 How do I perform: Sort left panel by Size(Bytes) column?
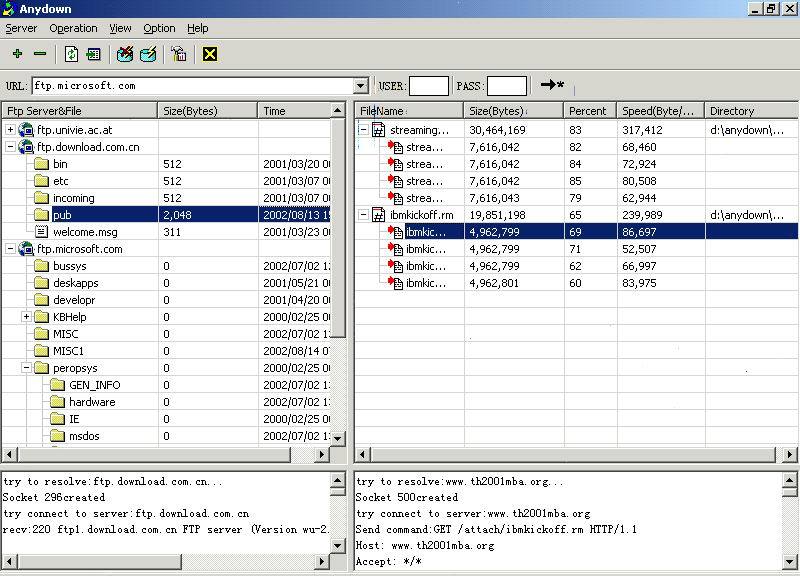coord(207,111)
